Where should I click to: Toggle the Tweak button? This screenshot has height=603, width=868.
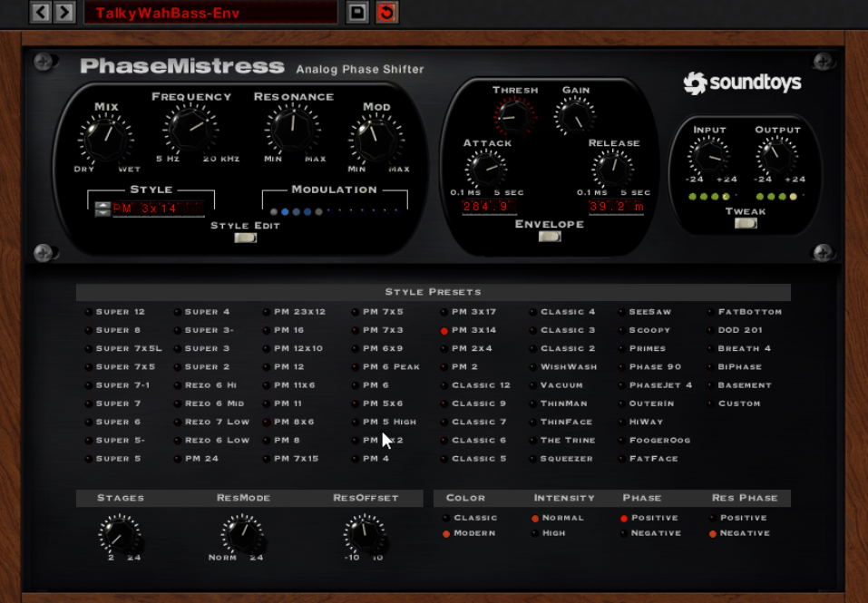click(746, 223)
